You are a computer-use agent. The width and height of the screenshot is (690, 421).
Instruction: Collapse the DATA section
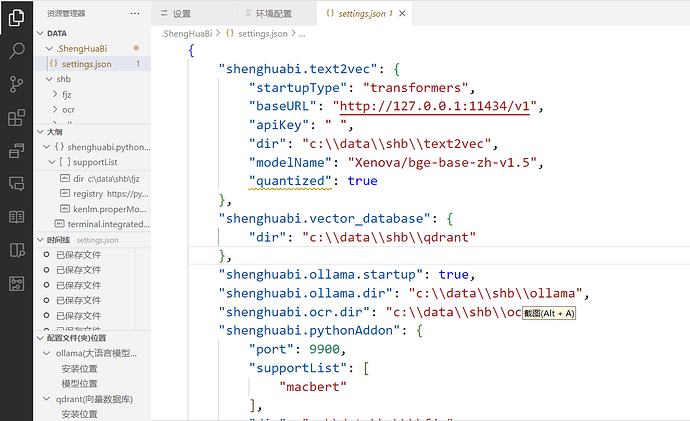pyautogui.click(x=40, y=33)
